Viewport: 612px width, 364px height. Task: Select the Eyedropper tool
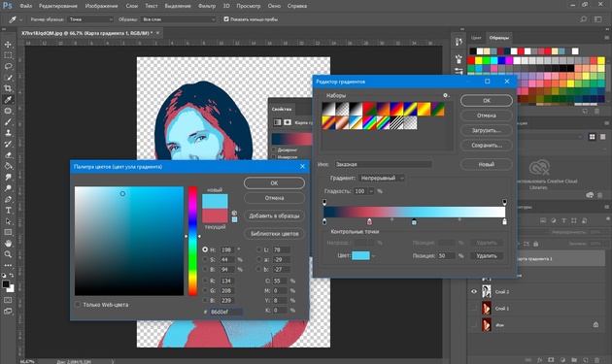[x=8, y=99]
